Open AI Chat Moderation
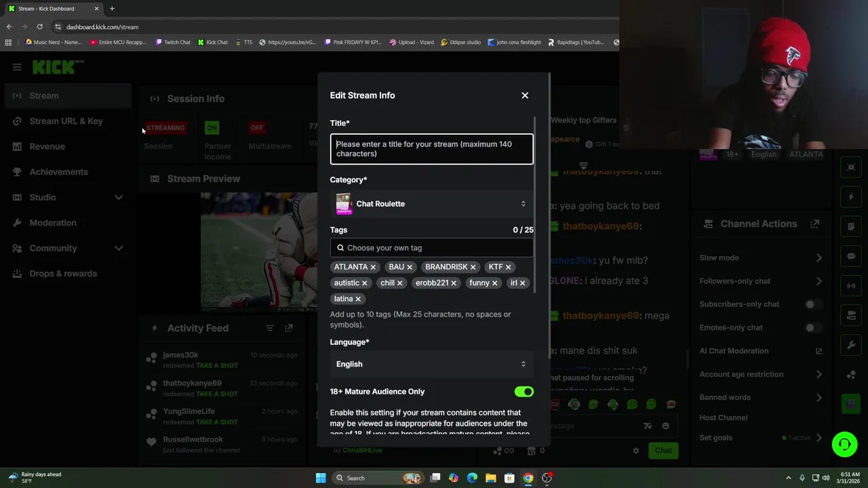 pos(760,351)
